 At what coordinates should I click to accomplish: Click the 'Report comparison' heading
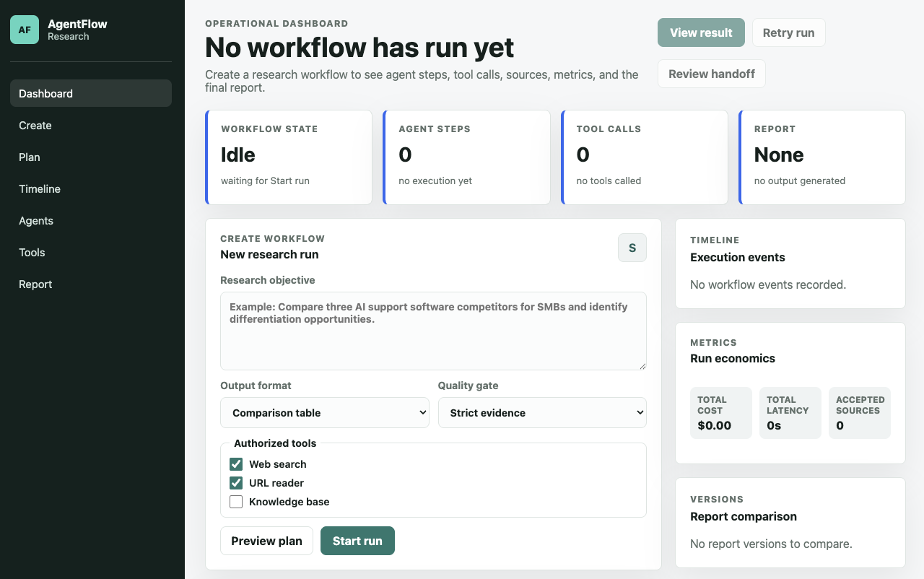[744, 516]
